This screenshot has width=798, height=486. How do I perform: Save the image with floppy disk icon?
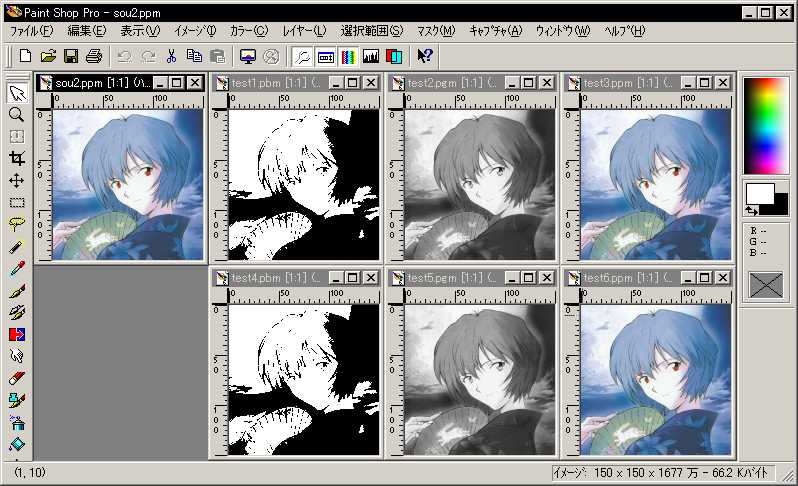coord(71,56)
